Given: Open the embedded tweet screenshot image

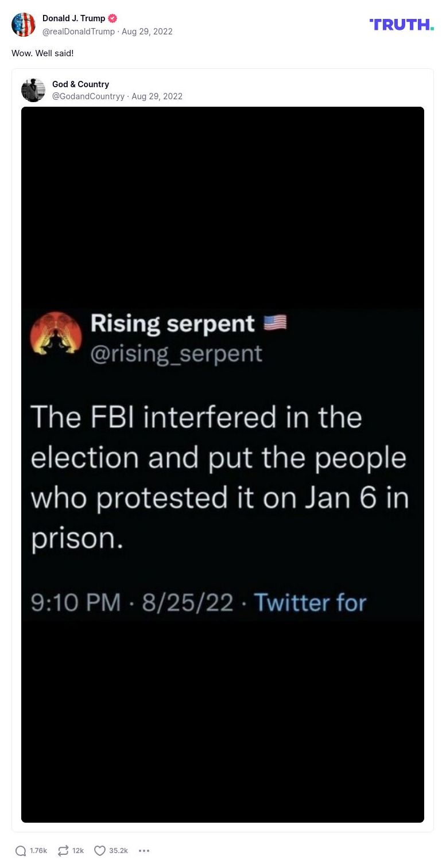Looking at the screenshot, I should [223, 464].
